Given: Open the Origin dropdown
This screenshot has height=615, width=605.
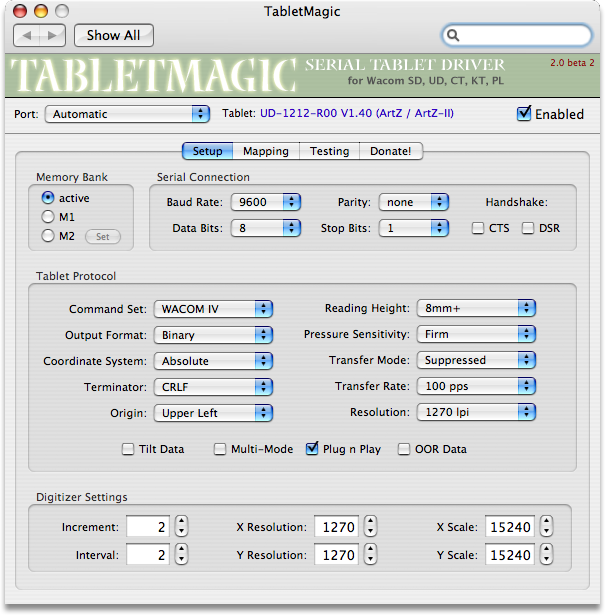Looking at the screenshot, I should coord(213,413).
